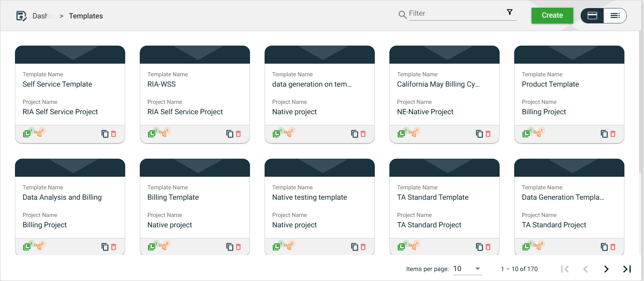Click the orange hierarchy icon on Billing Template card
Viewport: 644px width, 281px height.
coord(163,246)
